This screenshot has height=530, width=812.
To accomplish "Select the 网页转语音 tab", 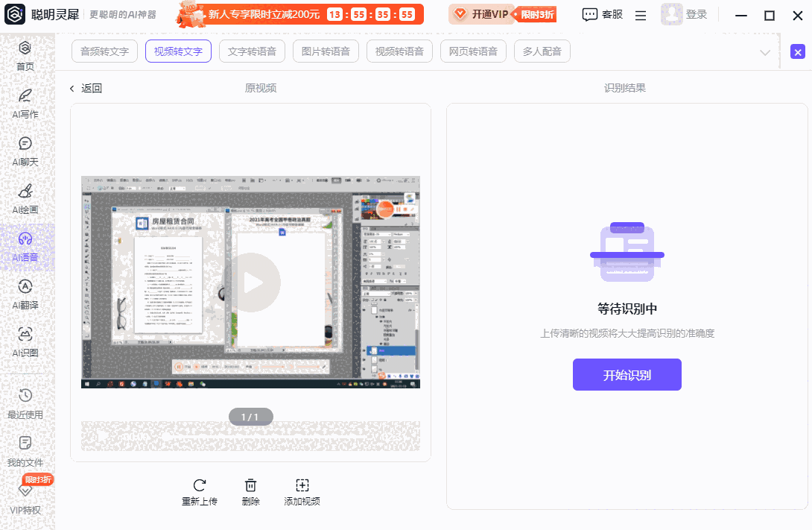I will 473,51.
